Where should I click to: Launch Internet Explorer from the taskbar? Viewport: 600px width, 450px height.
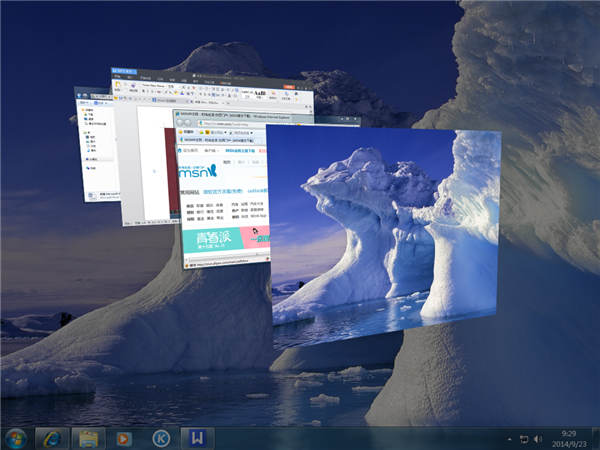tap(52, 438)
